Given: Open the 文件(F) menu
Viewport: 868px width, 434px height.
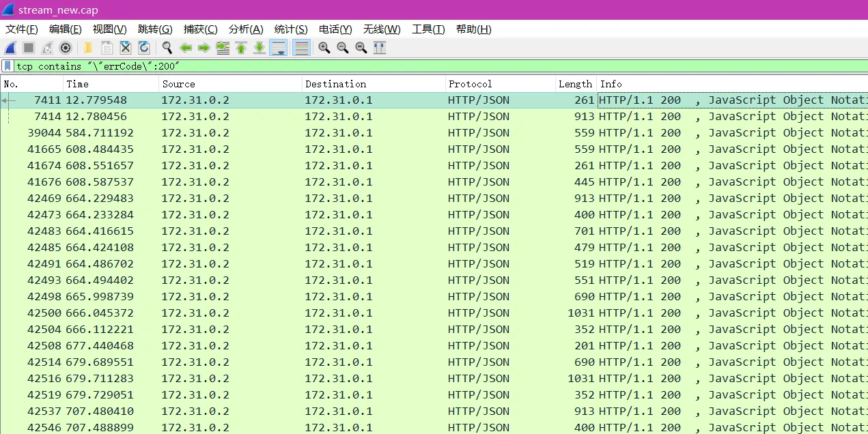Looking at the screenshot, I should (x=22, y=29).
